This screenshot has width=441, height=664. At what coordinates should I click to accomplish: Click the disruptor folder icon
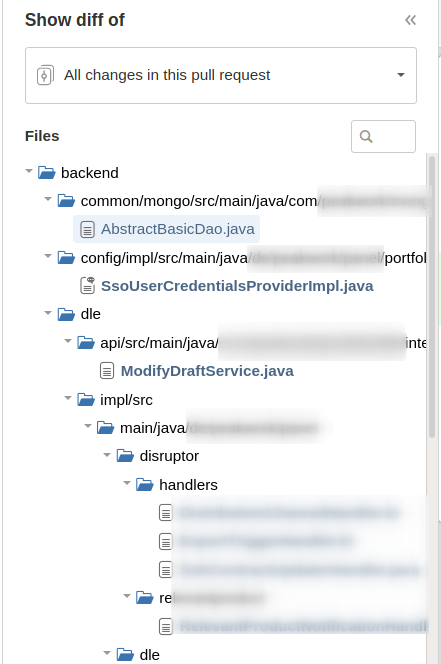[125, 456]
